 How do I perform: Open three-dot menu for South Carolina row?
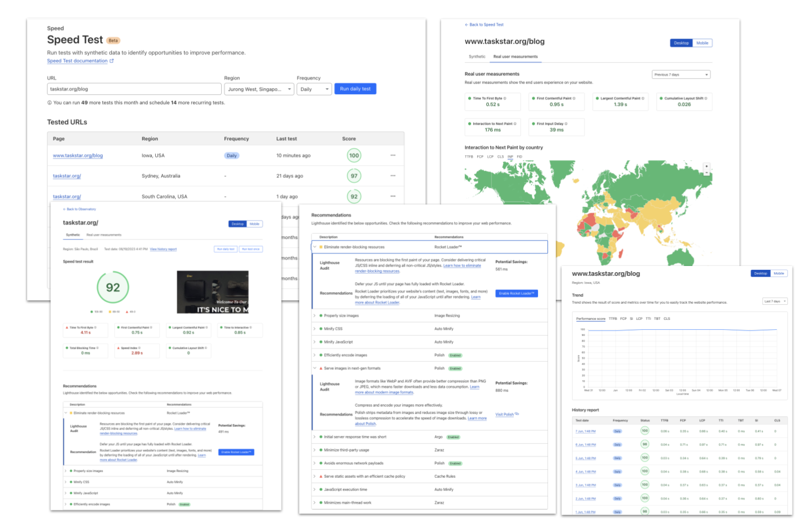(393, 196)
